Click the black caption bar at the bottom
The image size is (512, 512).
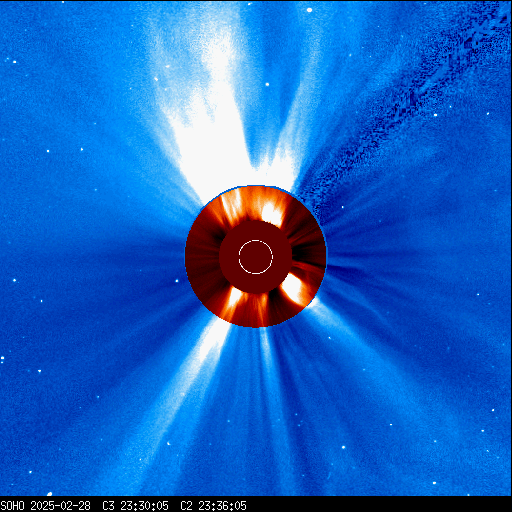pos(256,504)
